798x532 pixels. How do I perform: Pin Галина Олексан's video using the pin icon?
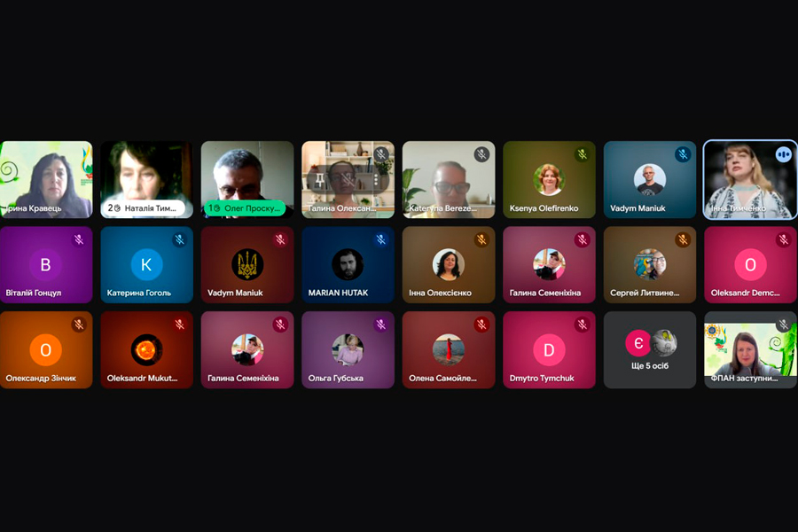[319, 179]
